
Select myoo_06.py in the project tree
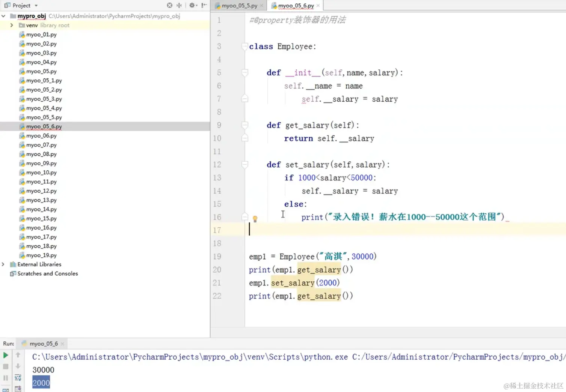[41, 136]
